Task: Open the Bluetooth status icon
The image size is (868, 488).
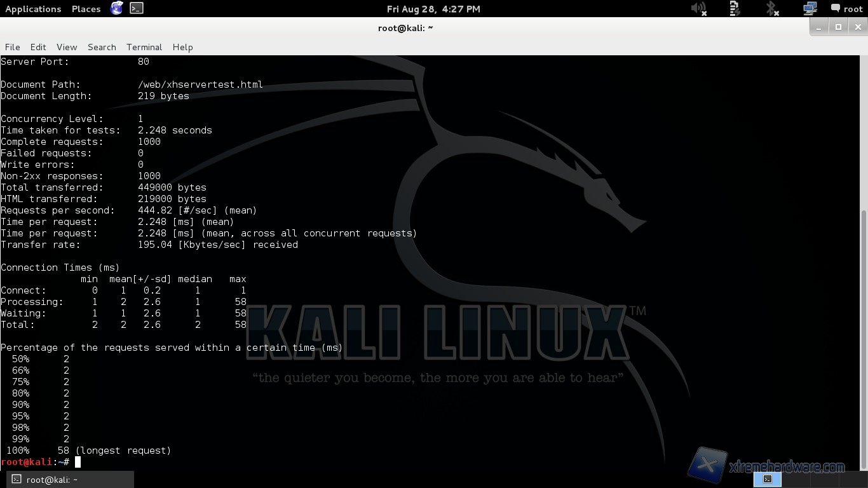Action: 772,9
